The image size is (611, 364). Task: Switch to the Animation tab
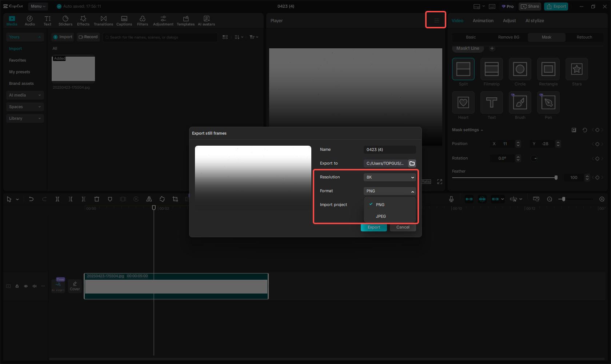[x=483, y=21]
